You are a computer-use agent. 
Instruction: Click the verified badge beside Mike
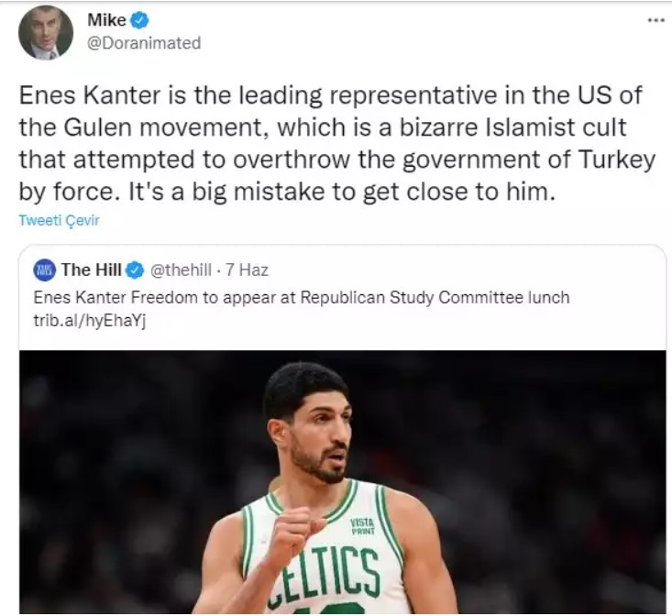tap(139, 20)
